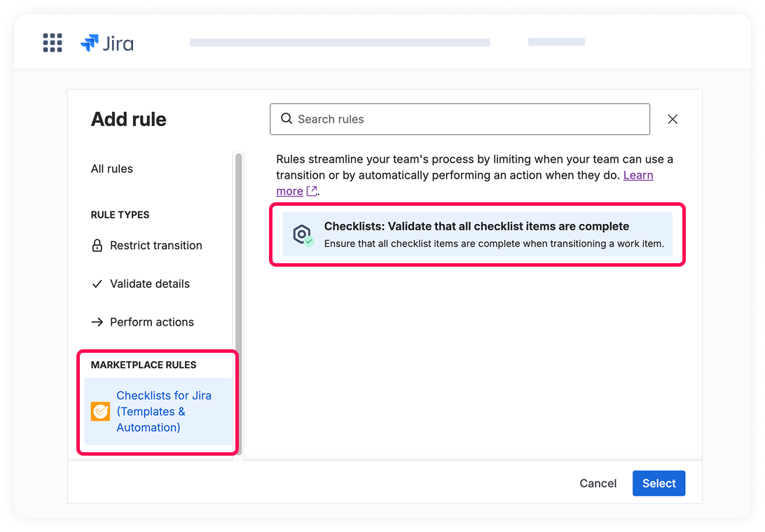765x532 pixels.
Task: Click the magnifier icon in Search rules
Action: (286, 119)
